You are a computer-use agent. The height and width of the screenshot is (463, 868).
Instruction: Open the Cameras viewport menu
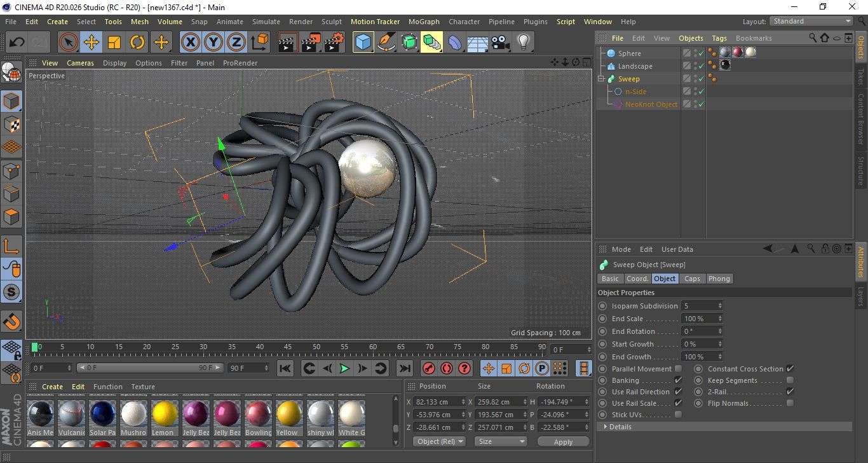(80, 63)
